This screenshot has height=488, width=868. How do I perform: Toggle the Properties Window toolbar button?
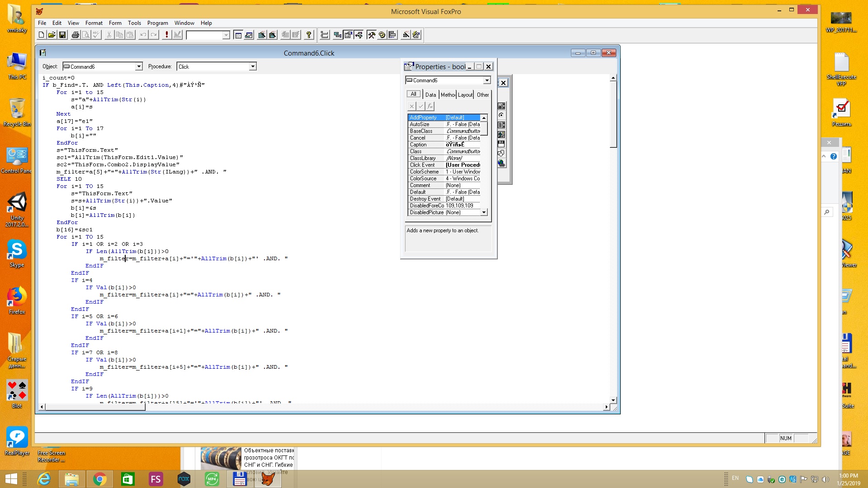349,35
